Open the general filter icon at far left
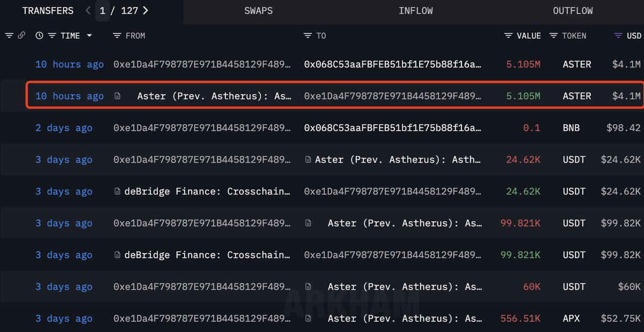Screen dimensions: 644x332 [x=9, y=35]
